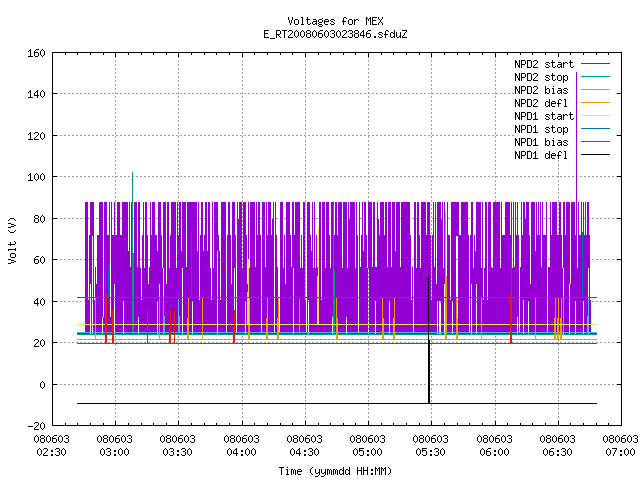
Task: Click the y-axis tick value 20
Action: pos(39,343)
